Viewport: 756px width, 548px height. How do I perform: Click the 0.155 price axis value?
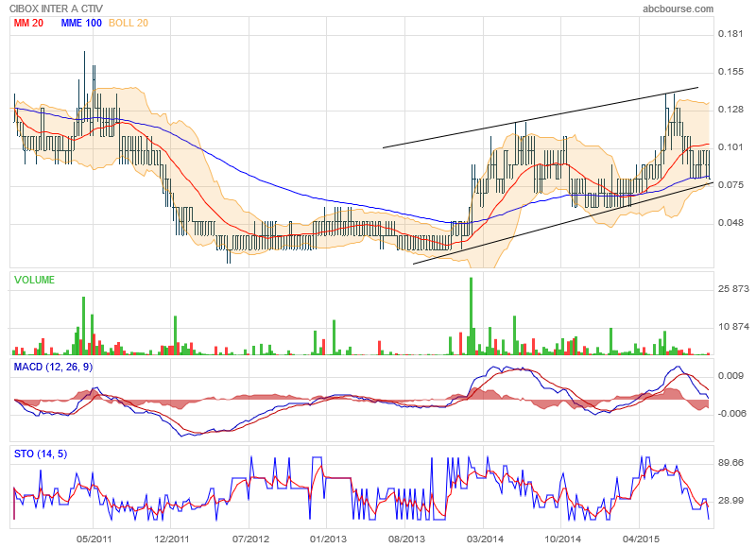[x=730, y=71]
